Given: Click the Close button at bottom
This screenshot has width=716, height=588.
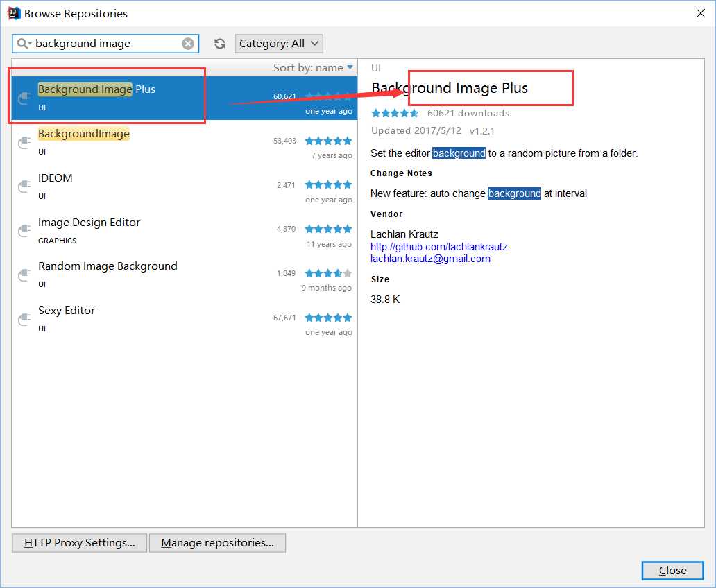Looking at the screenshot, I should click(x=672, y=571).
